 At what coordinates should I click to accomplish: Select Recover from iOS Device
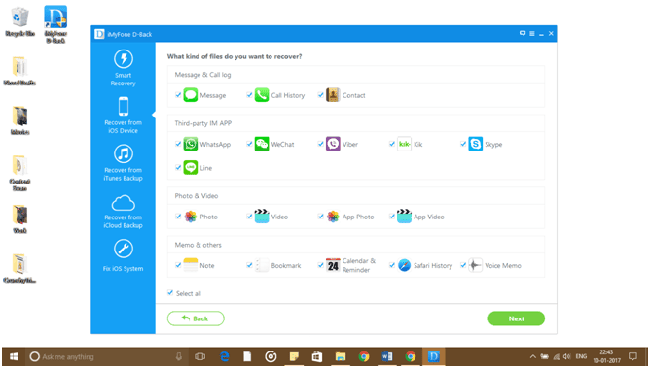[x=123, y=115]
